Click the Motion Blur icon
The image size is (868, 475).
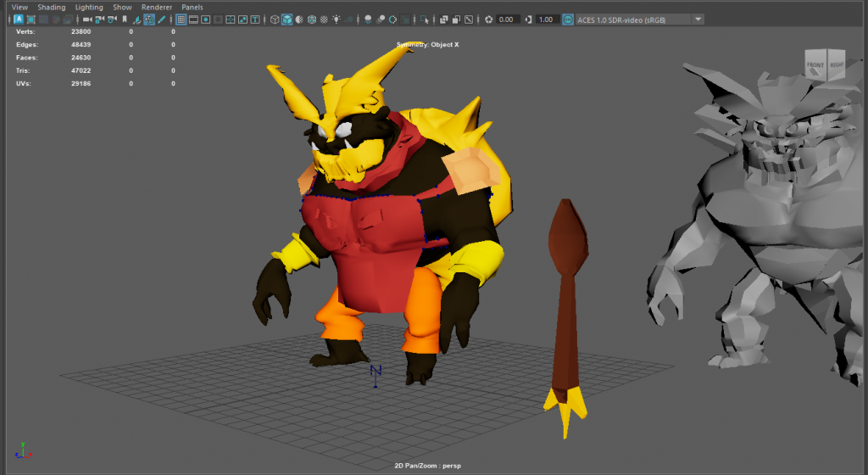[381, 20]
